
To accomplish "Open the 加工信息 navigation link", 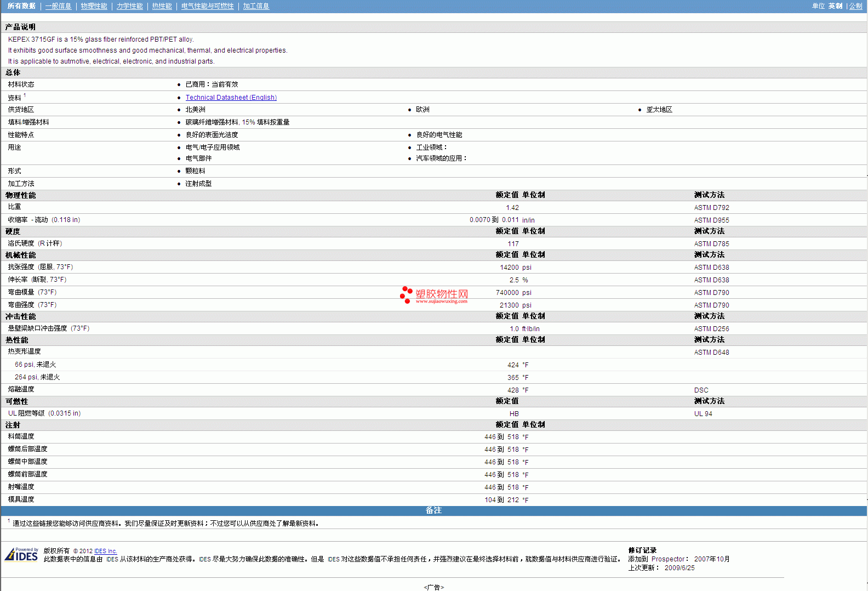I will click(256, 6).
